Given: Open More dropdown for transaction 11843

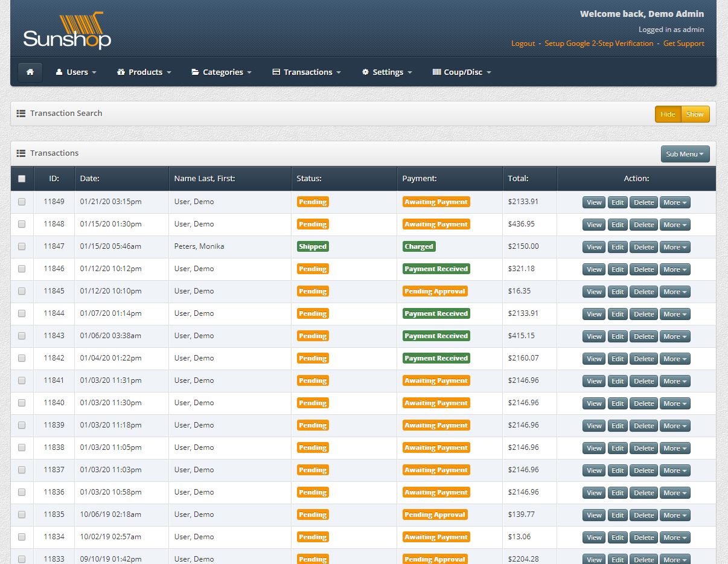Looking at the screenshot, I should click(675, 336).
